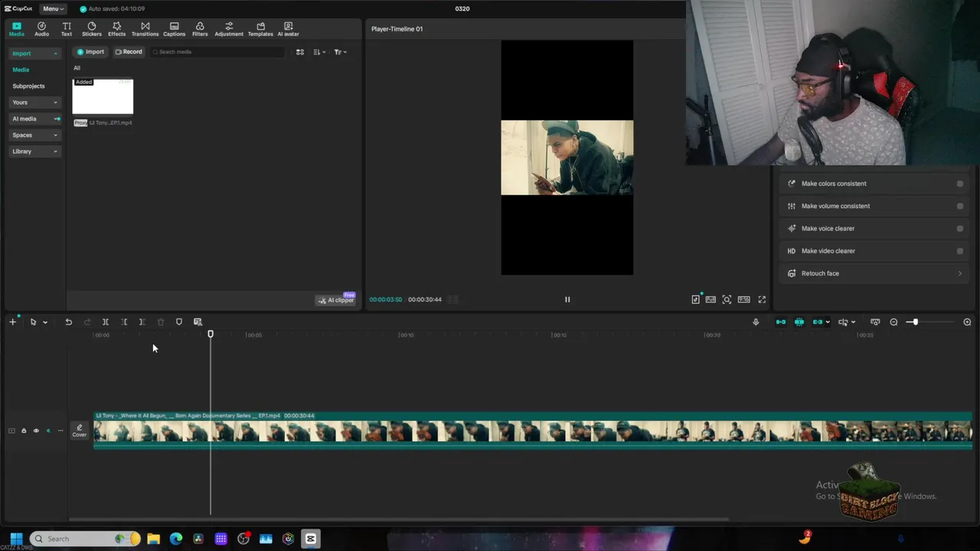Click the auto-edit tool icon after marker
Screen dimensions: 980x551
pos(198,322)
